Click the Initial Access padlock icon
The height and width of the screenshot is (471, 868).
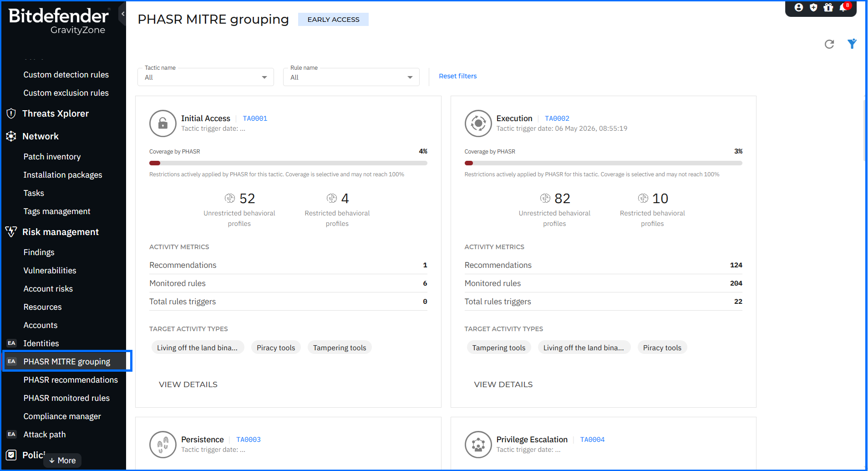pos(163,123)
